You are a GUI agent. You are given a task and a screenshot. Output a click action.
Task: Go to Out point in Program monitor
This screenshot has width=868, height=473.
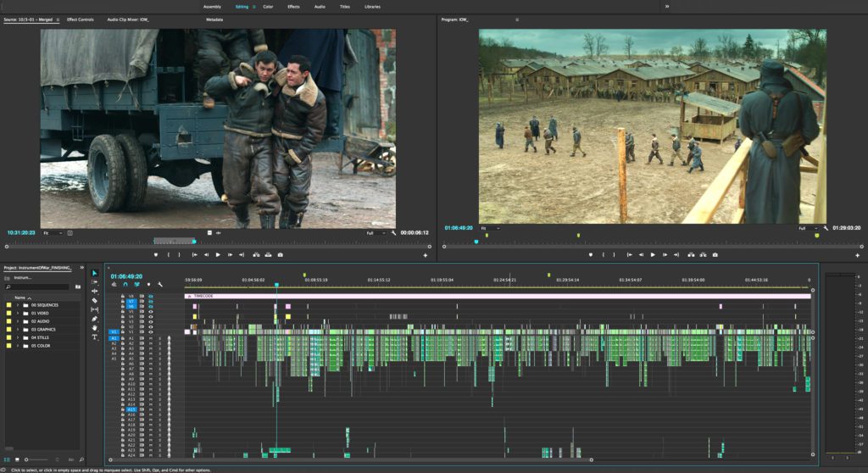(x=676, y=255)
